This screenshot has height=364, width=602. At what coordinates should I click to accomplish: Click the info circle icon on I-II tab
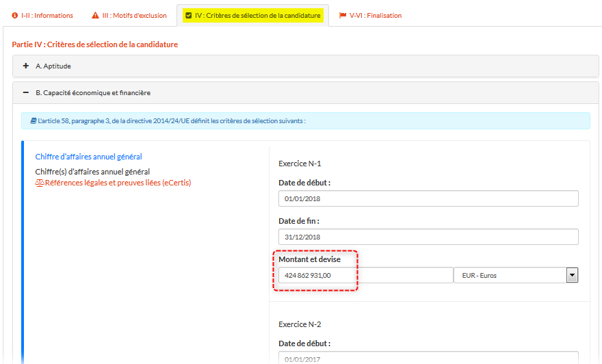pyautogui.click(x=15, y=16)
